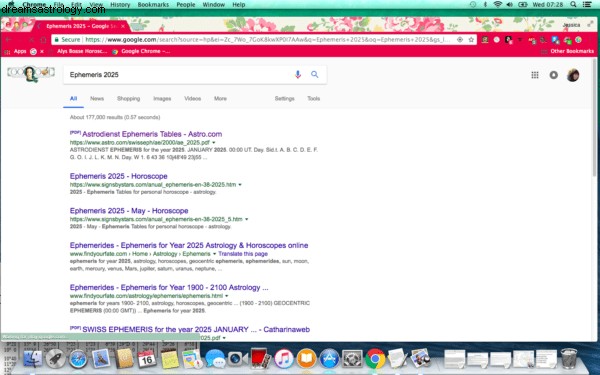Open the Tools search options

pos(313,98)
